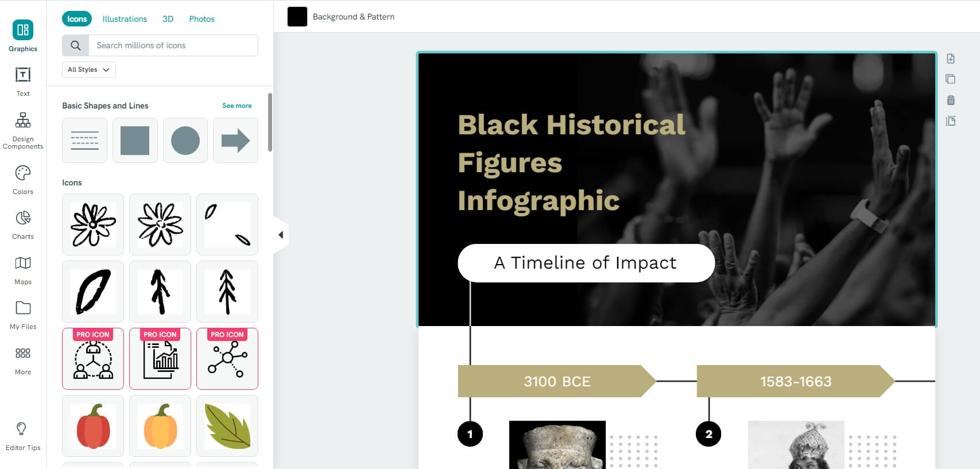This screenshot has height=469, width=980.
Task: Select the crowned woman portrait photo
Action: (x=796, y=445)
